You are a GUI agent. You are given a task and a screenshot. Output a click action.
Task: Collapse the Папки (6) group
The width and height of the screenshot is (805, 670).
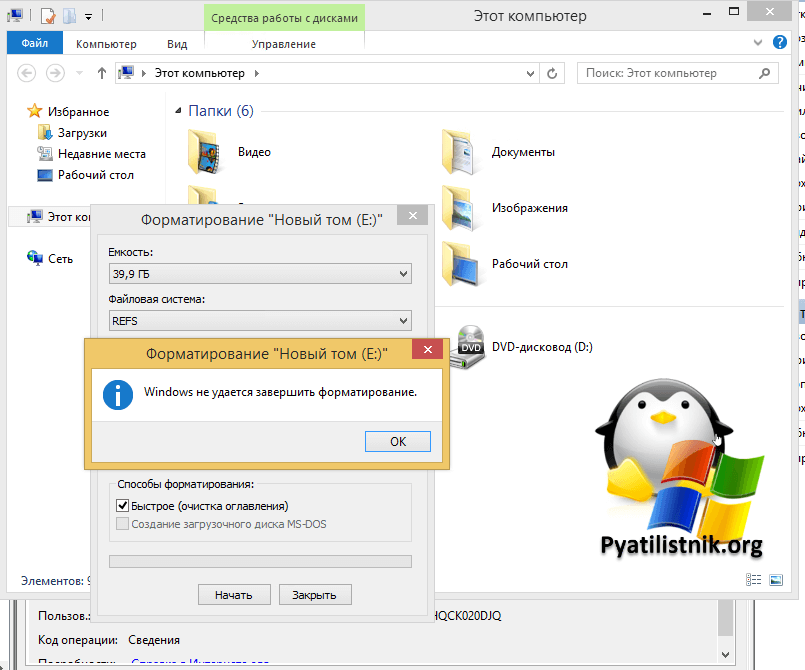[179, 111]
